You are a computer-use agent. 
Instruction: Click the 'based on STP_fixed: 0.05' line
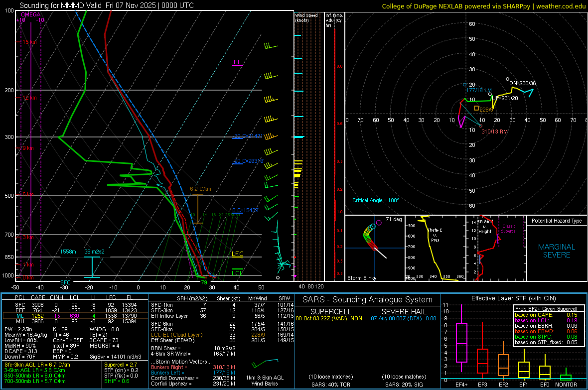click(x=546, y=342)
